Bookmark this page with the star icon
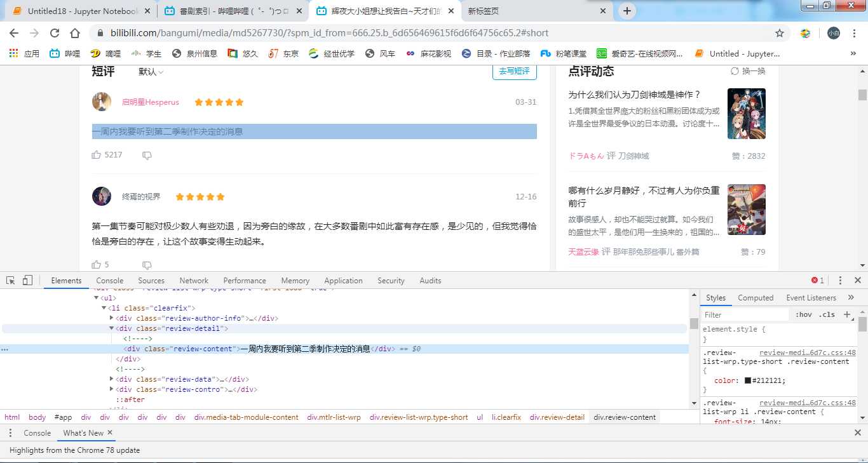868x463 pixels. coord(780,33)
